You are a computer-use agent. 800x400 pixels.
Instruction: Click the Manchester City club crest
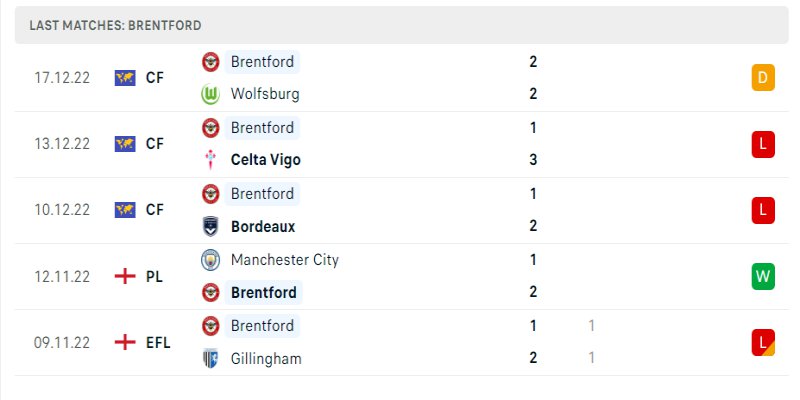tap(211, 260)
